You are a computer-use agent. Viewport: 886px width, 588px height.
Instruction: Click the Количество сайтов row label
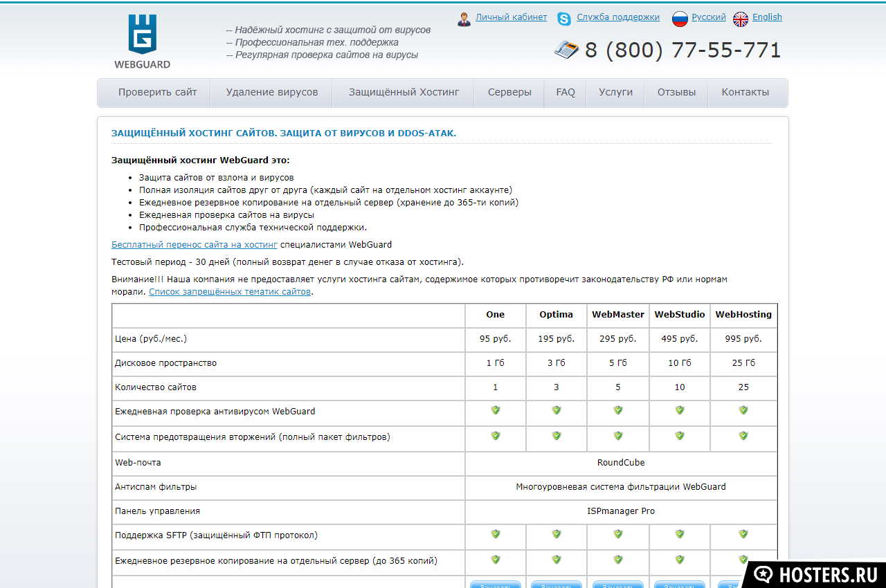click(x=156, y=387)
